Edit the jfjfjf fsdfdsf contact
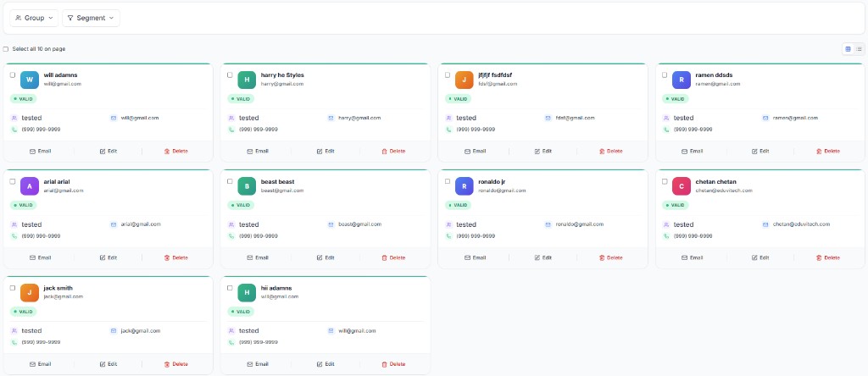This screenshot has width=868, height=376. coord(543,151)
